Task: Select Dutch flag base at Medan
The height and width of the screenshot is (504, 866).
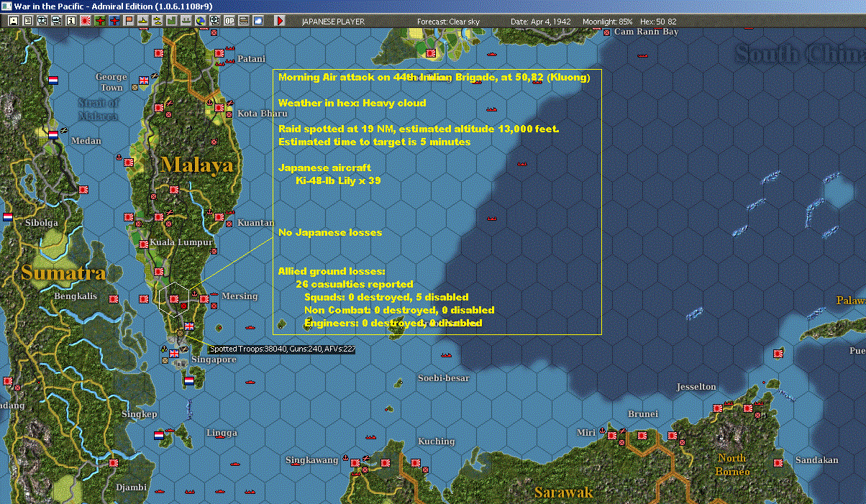Action: 53,134
